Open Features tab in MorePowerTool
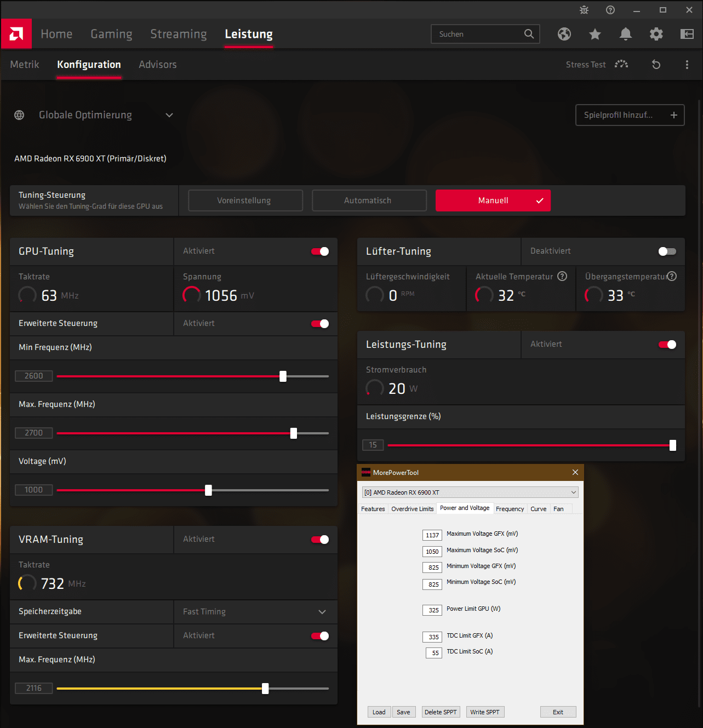The width and height of the screenshot is (703, 728). pyautogui.click(x=373, y=509)
